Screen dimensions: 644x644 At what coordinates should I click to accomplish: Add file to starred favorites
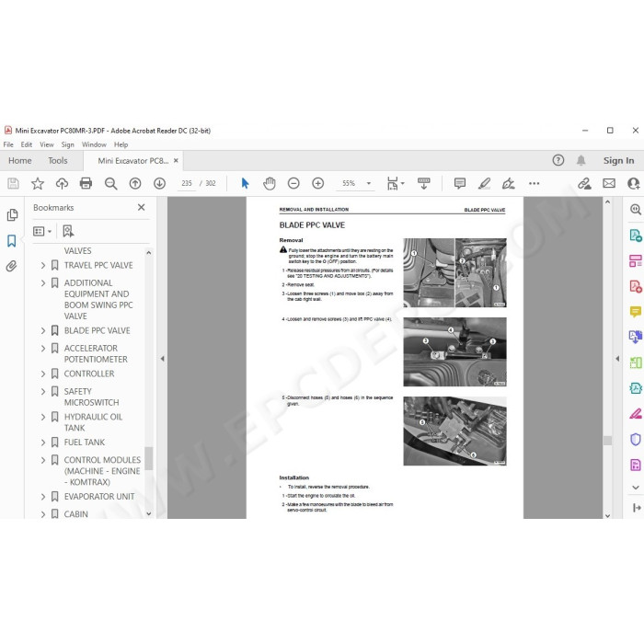pyautogui.click(x=38, y=183)
